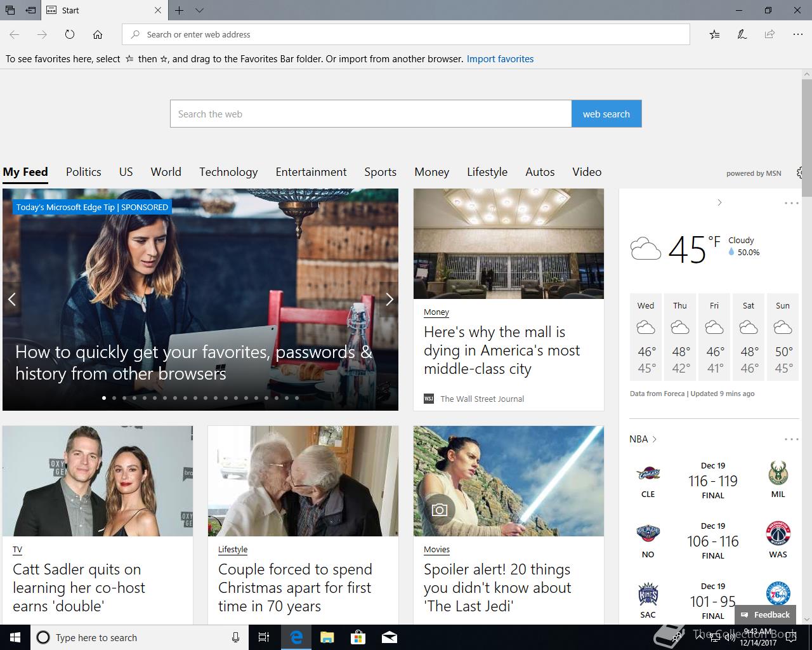Viewport: 812px width, 650px height.
Task: Select Wed forecast column
Action: [646, 337]
